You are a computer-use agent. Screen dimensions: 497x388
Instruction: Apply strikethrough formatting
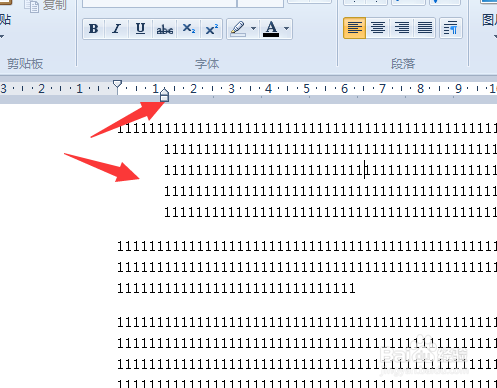point(165,29)
